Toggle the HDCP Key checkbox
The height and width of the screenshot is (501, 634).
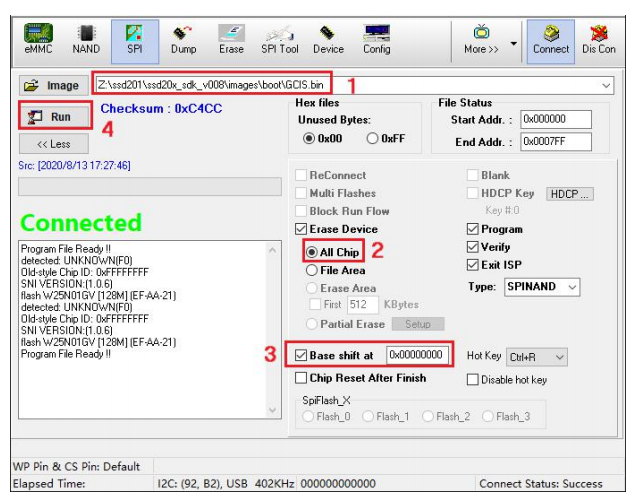tap(472, 193)
